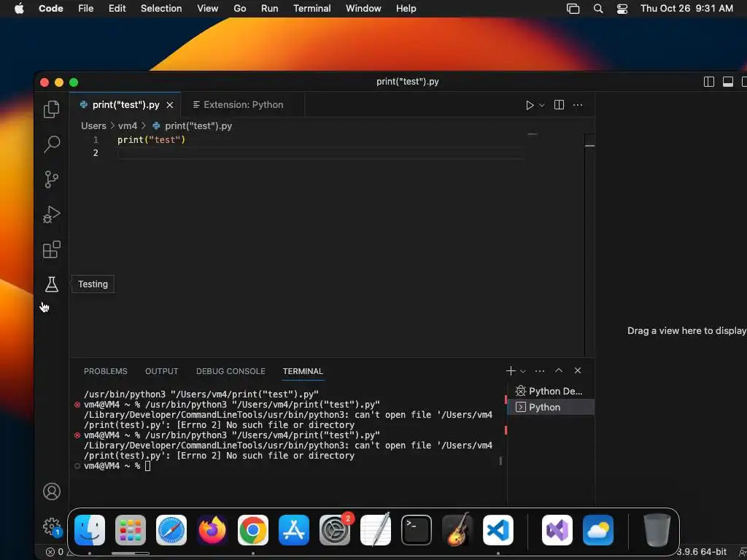Open the Extensions view
The width and height of the screenshot is (747, 560).
[52, 249]
